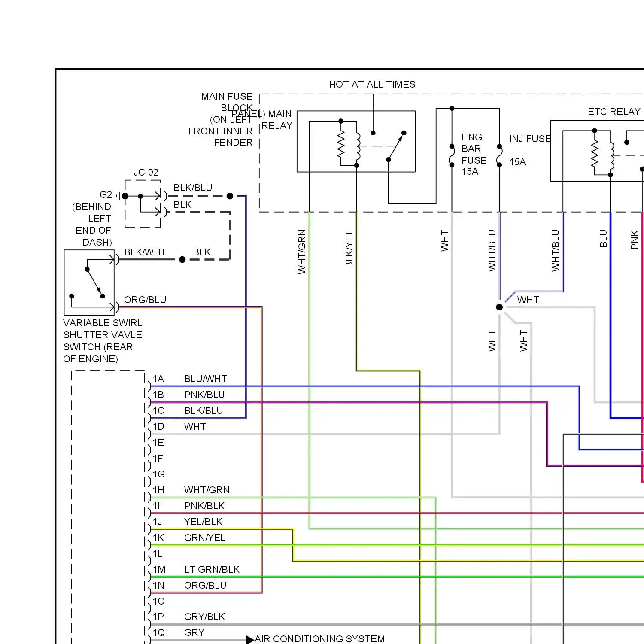Select pin label "1B"
Image resolution: width=644 pixels, height=644 pixels.
click(158, 395)
